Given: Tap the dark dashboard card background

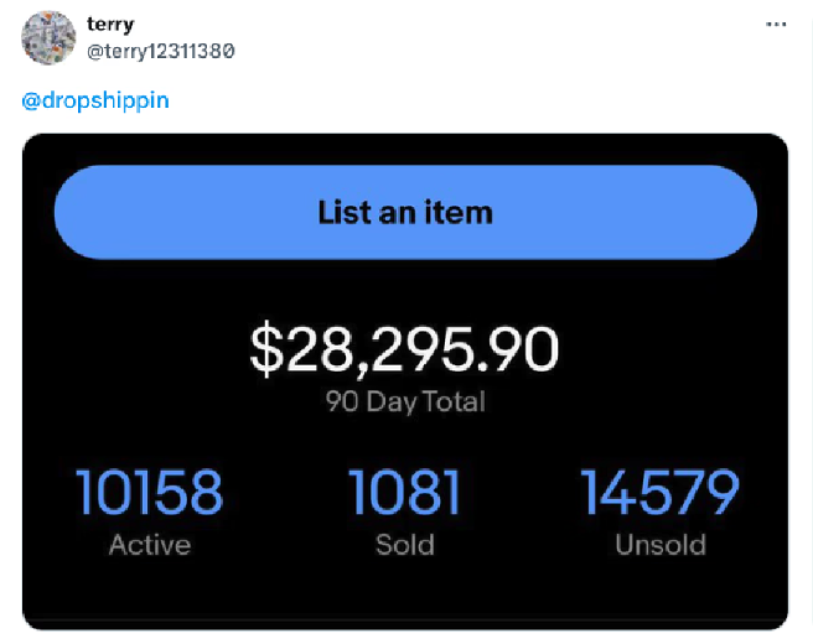Looking at the screenshot, I should (405, 594).
